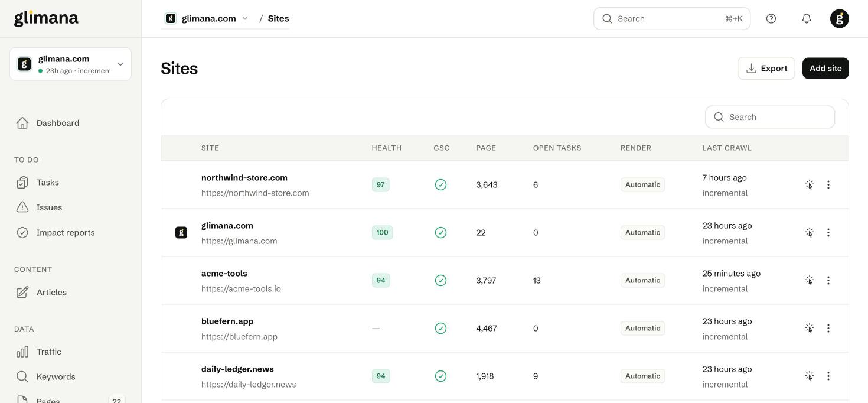Click GSC check icon for acme-tools
This screenshot has width=868, height=403.
tap(440, 281)
